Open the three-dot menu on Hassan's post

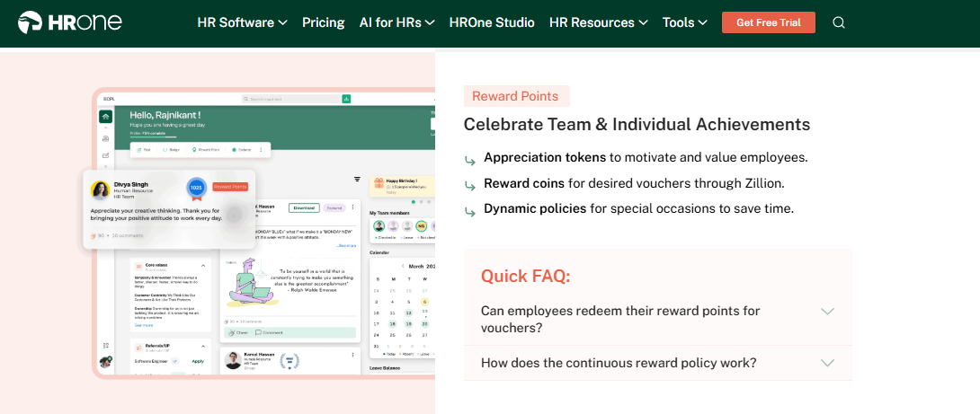(x=352, y=207)
